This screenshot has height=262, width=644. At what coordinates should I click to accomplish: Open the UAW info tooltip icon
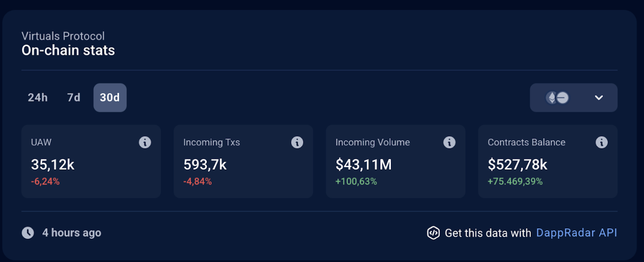click(145, 142)
